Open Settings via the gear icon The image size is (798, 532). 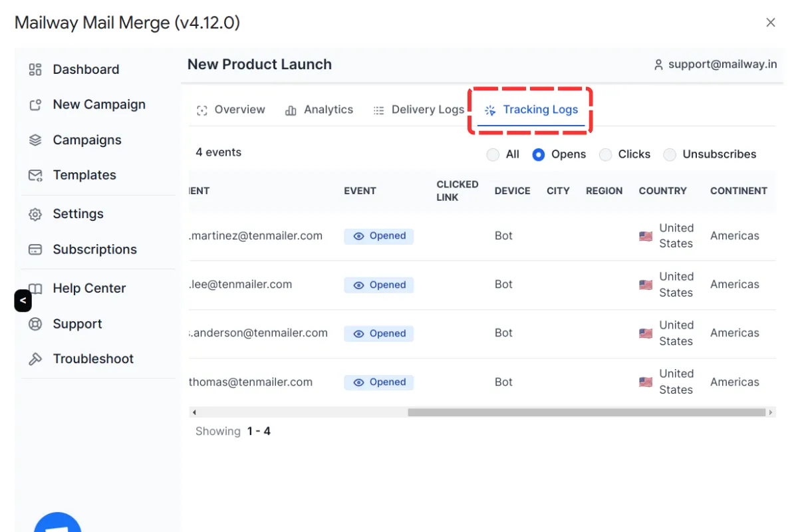click(x=35, y=214)
